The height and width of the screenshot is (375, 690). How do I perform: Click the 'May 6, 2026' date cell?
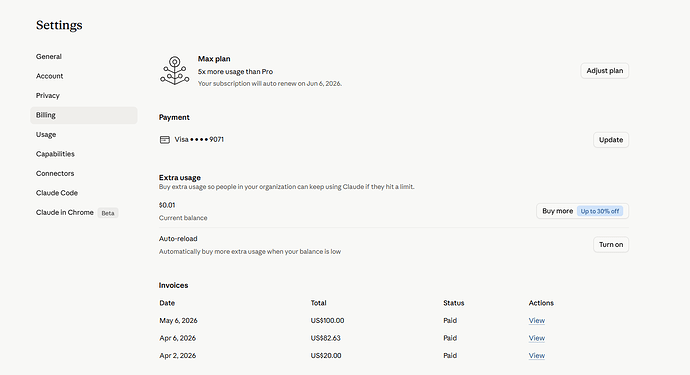(178, 320)
